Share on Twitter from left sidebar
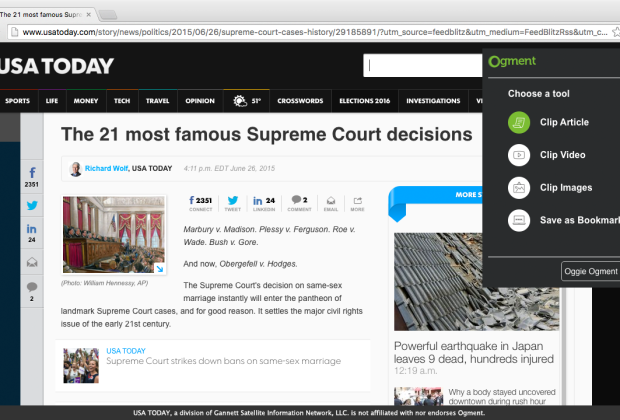620x420 pixels. click(32, 205)
